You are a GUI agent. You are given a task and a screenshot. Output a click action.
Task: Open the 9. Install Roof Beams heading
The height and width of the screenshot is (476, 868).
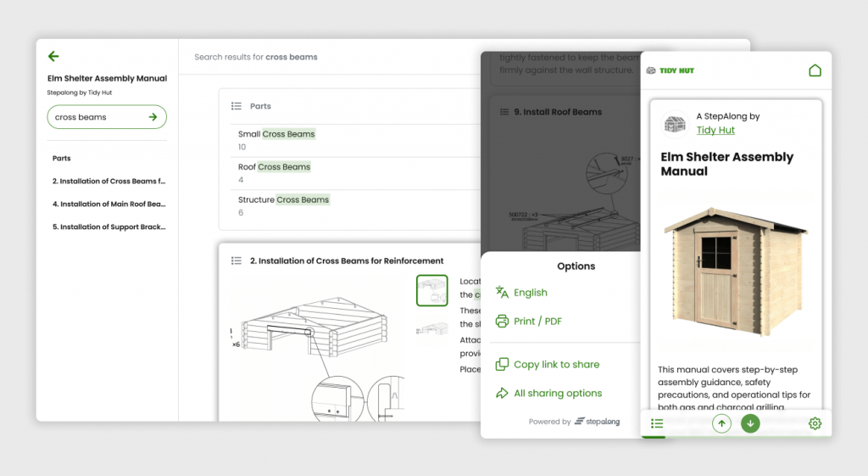(x=558, y=111)
